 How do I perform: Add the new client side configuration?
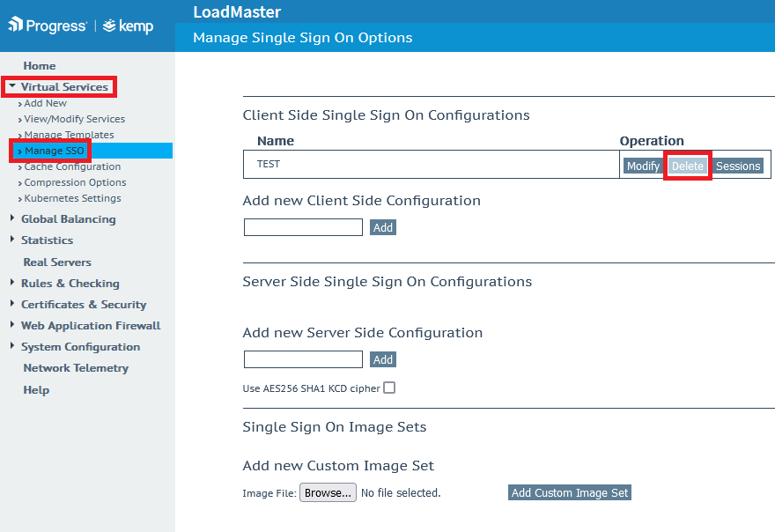tap(383, 227)
